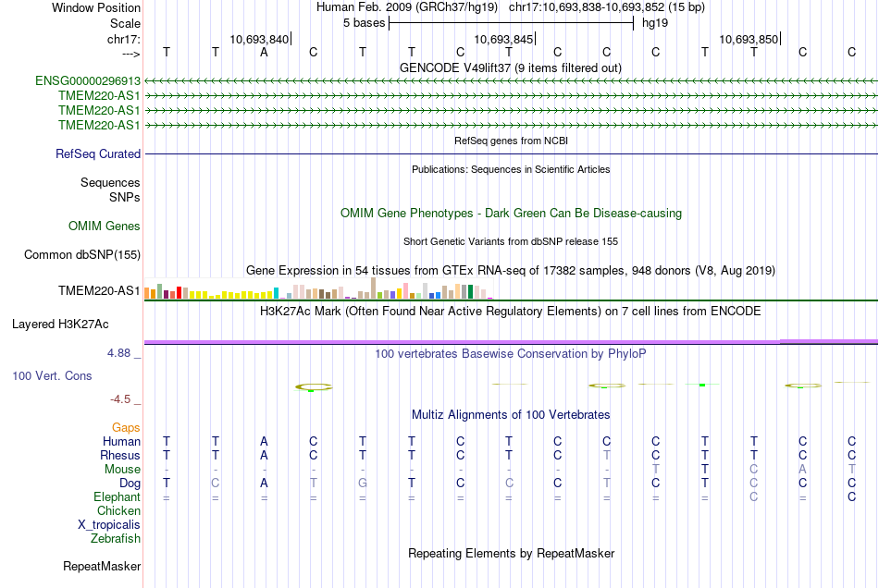Click the SNPs track label
Image resolution: width=879 pixels, height=588 pixels.
pyautogui.click(x=125, y=197)
